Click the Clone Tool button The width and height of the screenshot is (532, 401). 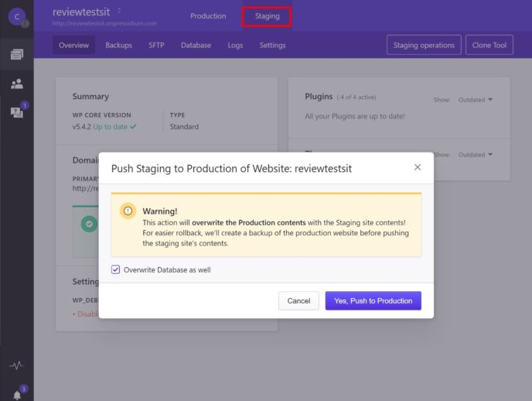[x=489, y=45]
